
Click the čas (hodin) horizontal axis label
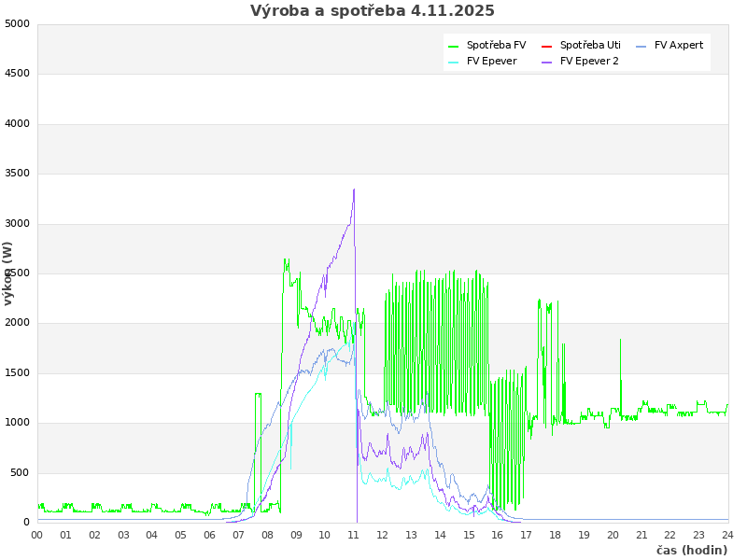click(x=691, y=551)
